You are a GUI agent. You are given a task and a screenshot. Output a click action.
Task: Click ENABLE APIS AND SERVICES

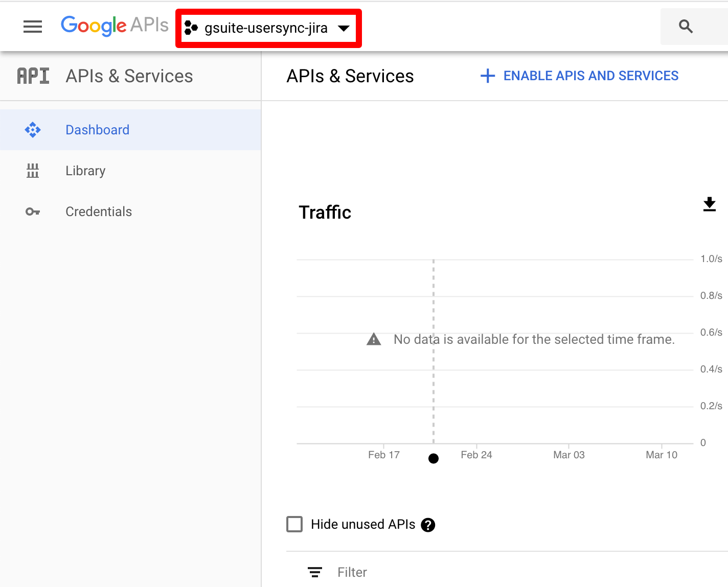579,76
